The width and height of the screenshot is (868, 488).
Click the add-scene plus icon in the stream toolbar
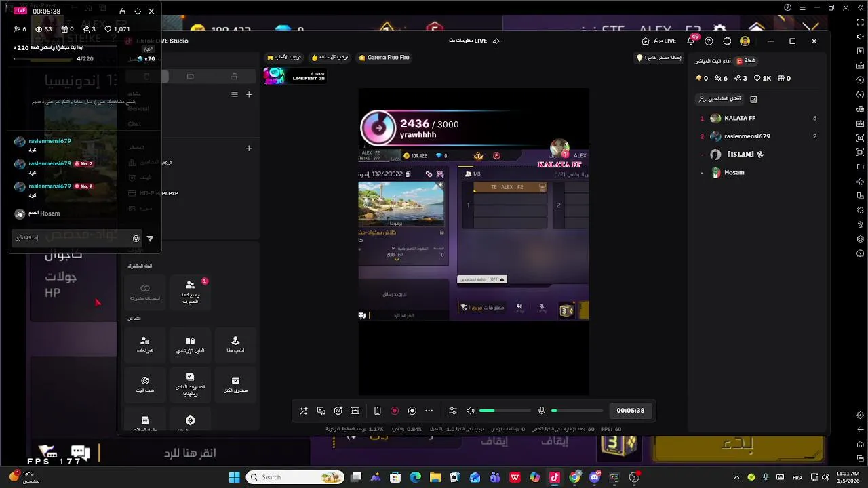click(355, 411)
